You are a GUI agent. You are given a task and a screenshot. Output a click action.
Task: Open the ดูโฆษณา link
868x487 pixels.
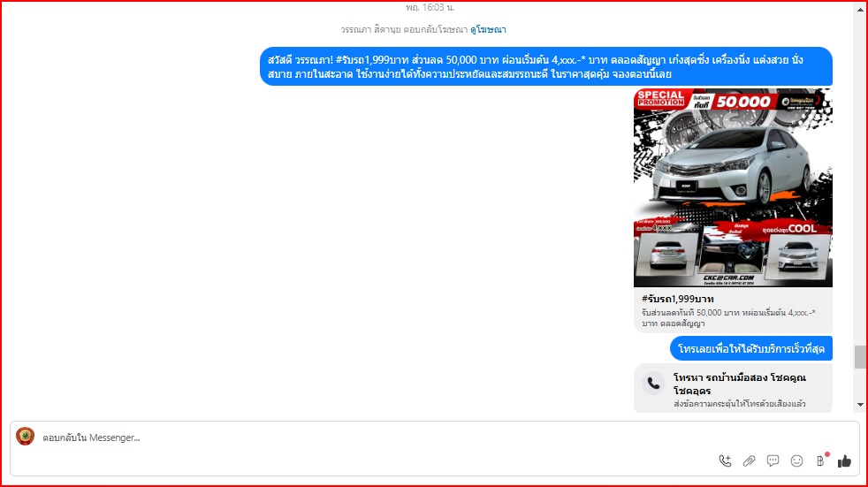click(x=488, y=30)
